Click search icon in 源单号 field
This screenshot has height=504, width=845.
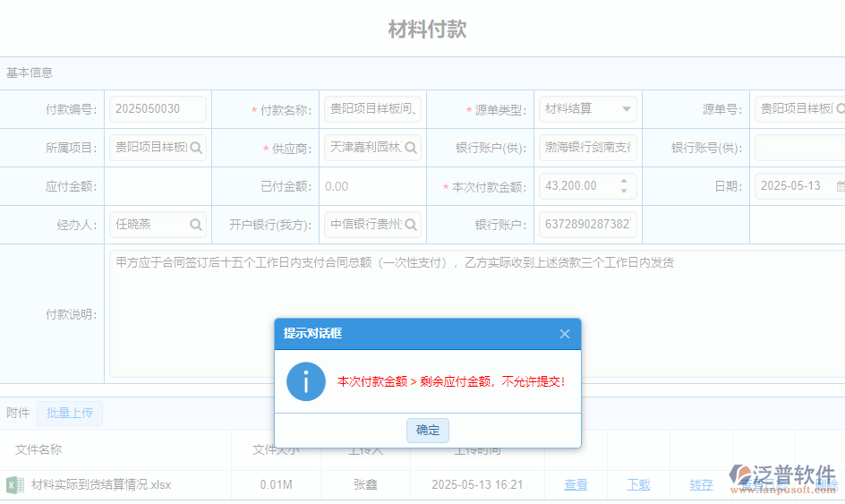(840, 109)
